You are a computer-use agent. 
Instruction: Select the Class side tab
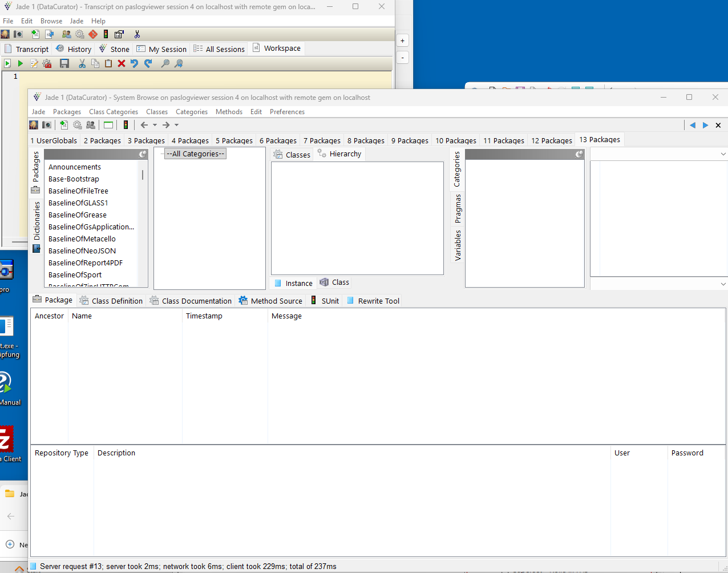click(334, 283)
